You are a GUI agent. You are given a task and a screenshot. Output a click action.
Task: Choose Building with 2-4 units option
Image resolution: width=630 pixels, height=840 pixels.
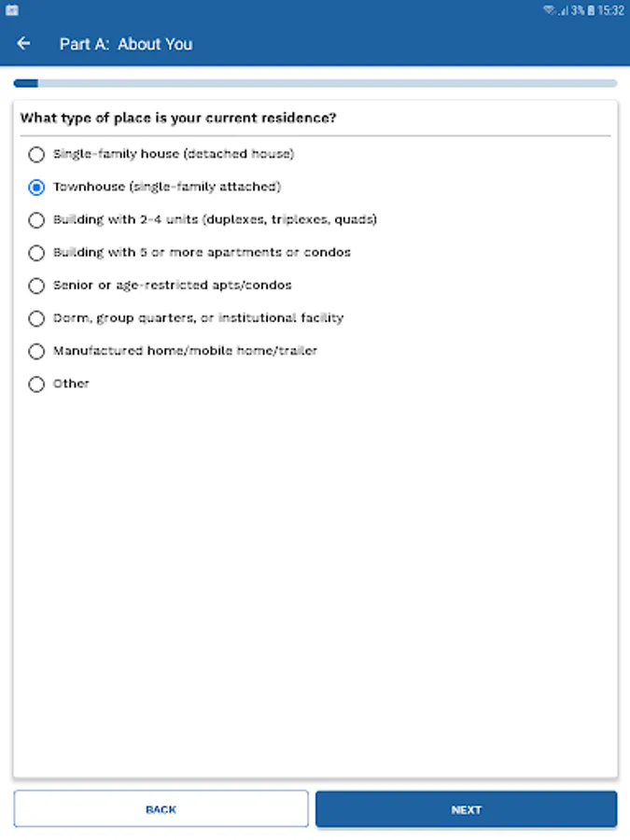[36, 220]
